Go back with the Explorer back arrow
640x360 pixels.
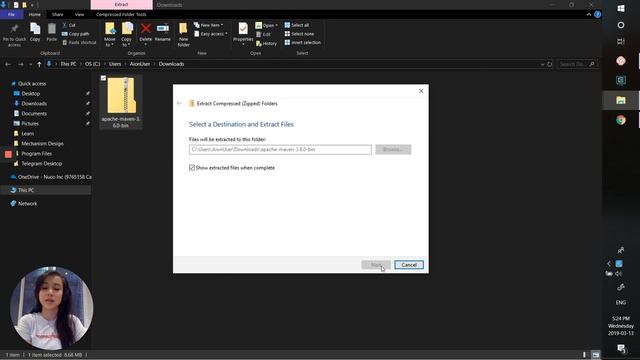pyautogui.click(x=8, y=64)
